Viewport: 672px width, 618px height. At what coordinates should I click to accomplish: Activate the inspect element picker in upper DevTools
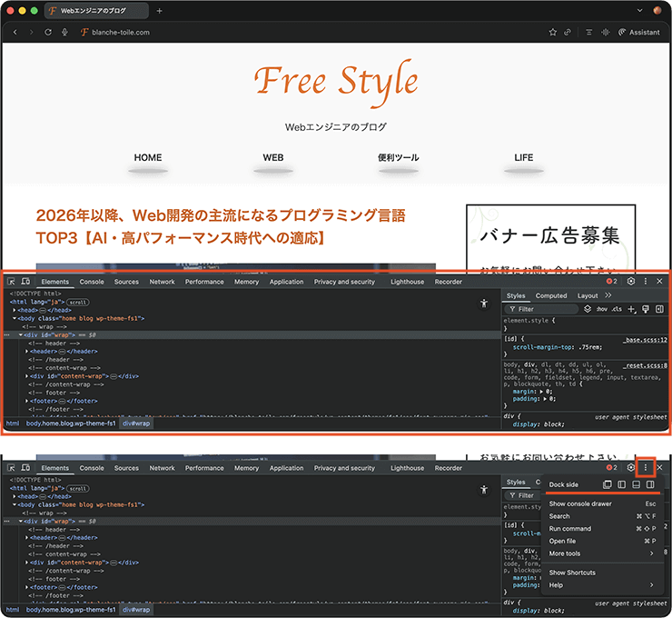point(12,282)
